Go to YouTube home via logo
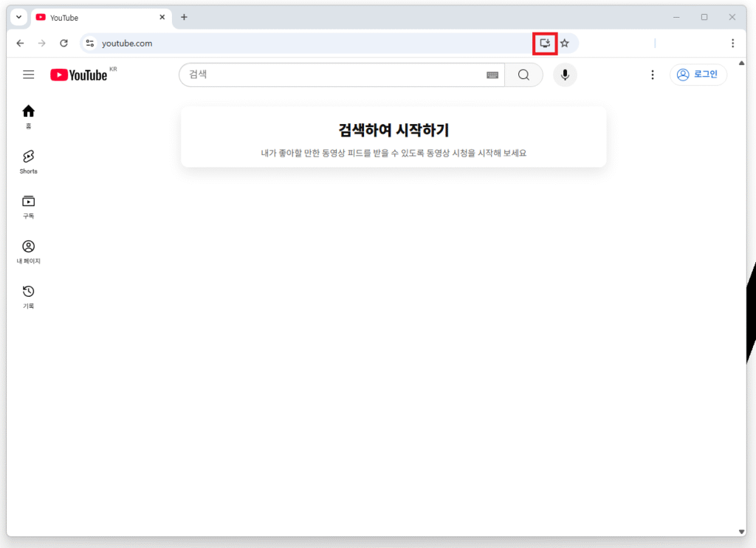 point(78,75)
